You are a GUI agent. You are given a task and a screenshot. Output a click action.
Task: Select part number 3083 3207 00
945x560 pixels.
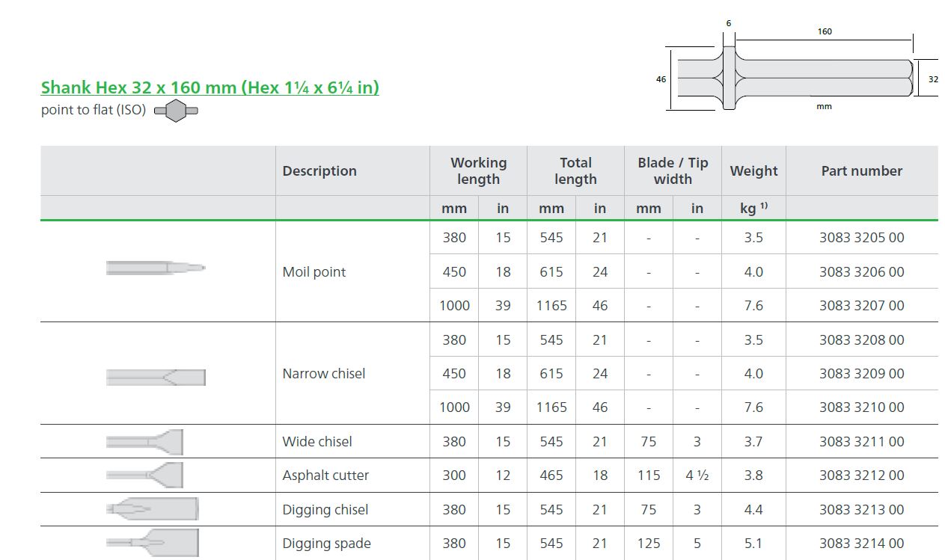coord(861,306)
